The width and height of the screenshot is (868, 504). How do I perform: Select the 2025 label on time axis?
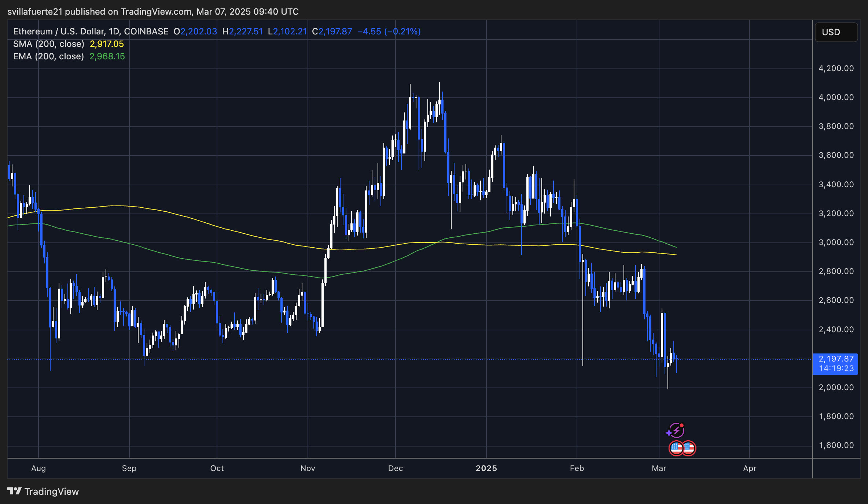pyautogui.click(x=486, y=468)
